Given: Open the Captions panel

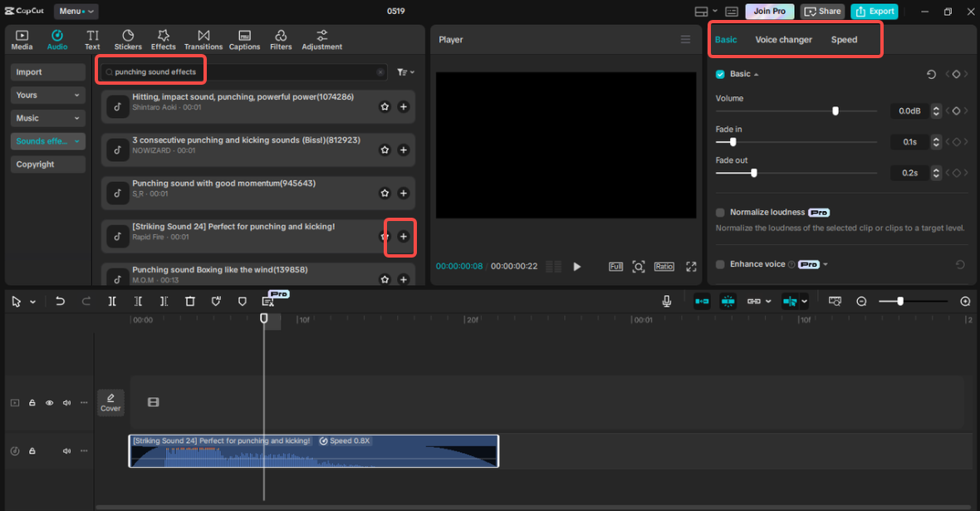Looking at the screenshot, I should tap(244, 38).
